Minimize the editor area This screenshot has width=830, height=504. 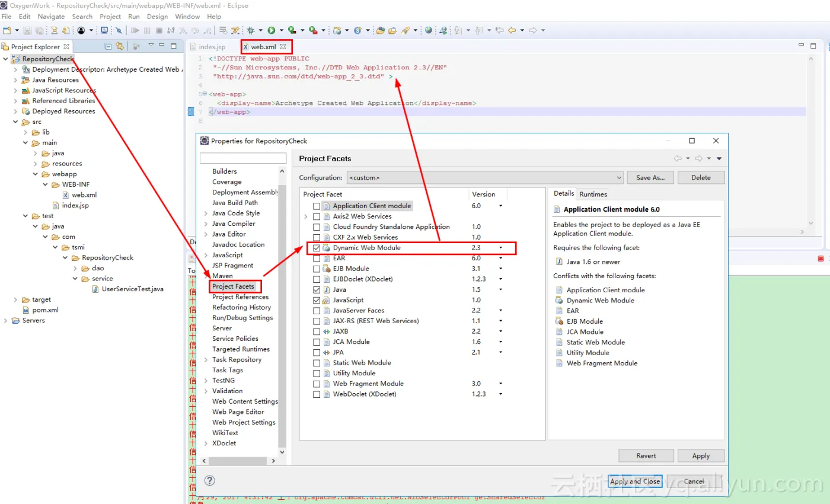[801, 46]
